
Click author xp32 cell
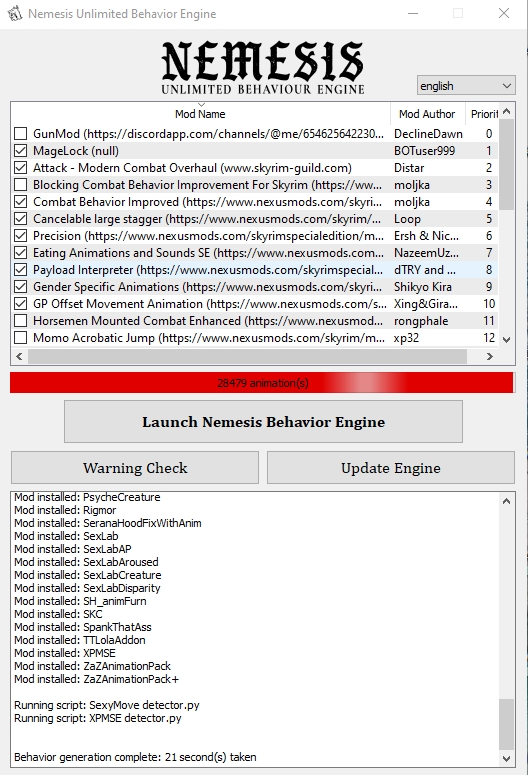coord(406,338)
